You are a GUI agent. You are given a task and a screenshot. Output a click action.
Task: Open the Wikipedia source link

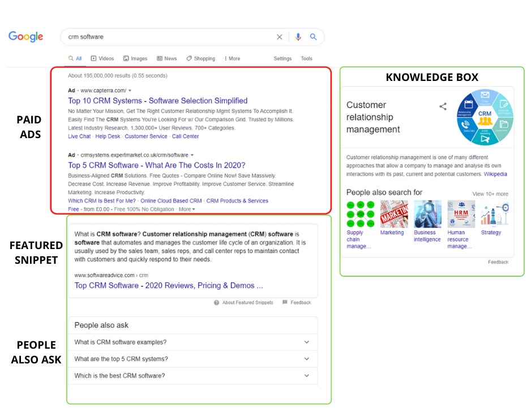coord(495,174)
